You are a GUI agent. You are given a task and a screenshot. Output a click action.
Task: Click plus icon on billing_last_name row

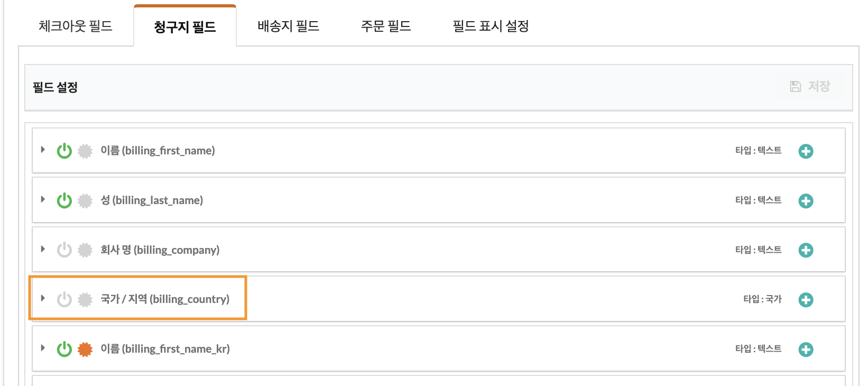pyautogui.click(x=806, y=201)
